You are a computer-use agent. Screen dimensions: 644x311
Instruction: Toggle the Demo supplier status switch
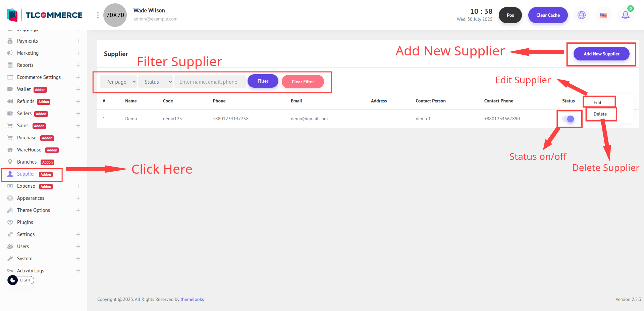coord(568,119)
